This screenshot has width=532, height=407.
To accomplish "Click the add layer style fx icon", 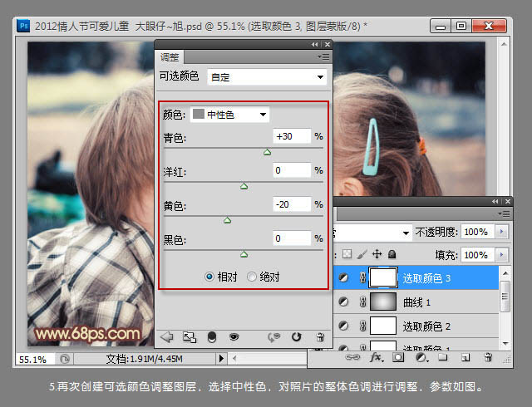I will (375, 357).
